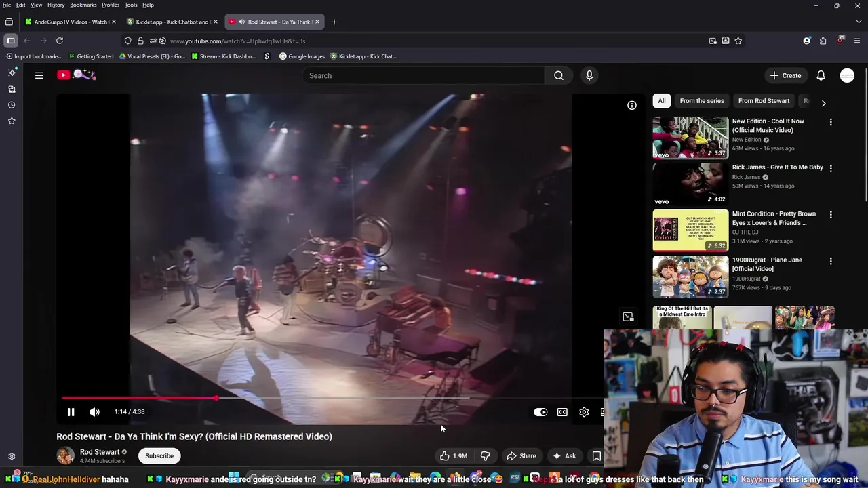Select From the series chip
868x488 pixels.
point(702,101)
